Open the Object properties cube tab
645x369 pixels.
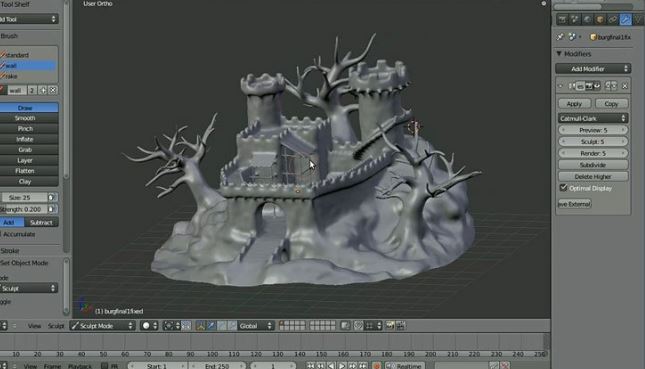pyautogui.click(x=600, y=19)
